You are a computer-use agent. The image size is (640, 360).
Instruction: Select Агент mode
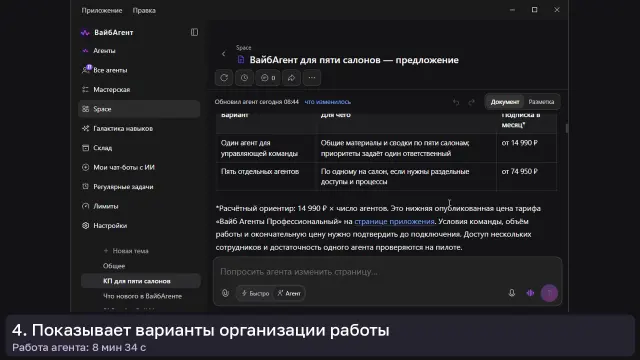pos(289,293)
